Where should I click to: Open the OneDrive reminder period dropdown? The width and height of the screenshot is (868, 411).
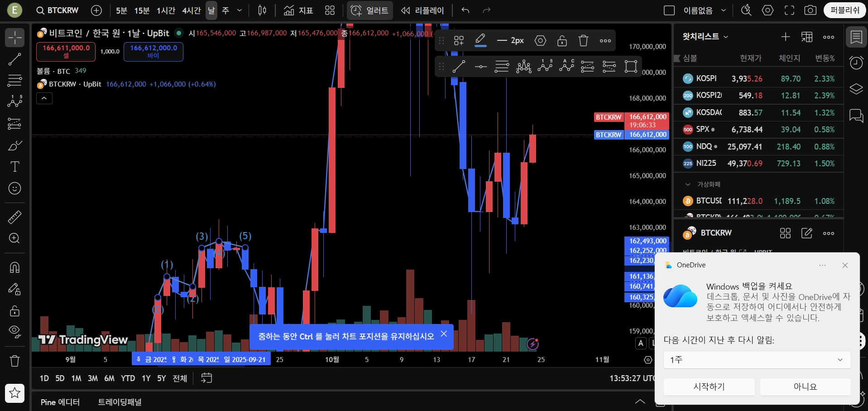click(x=757, y=360)
